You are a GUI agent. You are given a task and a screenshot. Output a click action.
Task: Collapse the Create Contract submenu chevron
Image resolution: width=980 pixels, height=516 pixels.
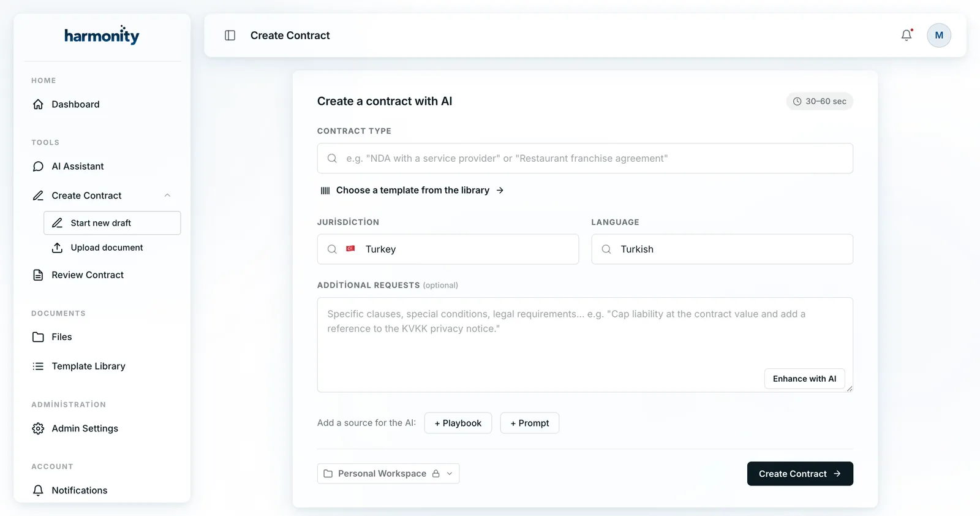(167, 195)
